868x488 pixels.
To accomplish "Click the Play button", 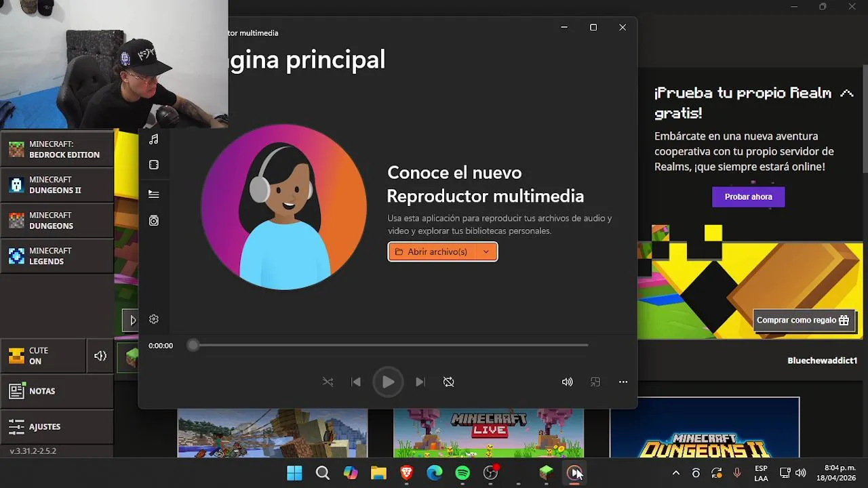I will [x=388, y=382].
